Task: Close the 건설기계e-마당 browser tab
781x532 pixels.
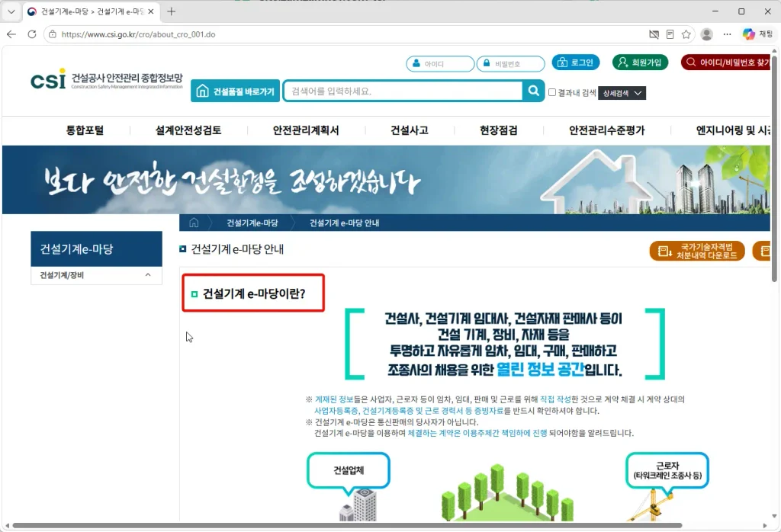Action: click(x=151, y=11)
